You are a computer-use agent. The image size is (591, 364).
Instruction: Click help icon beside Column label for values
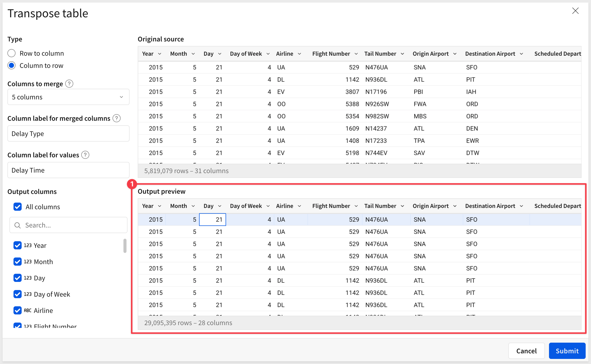coord(85,155)
